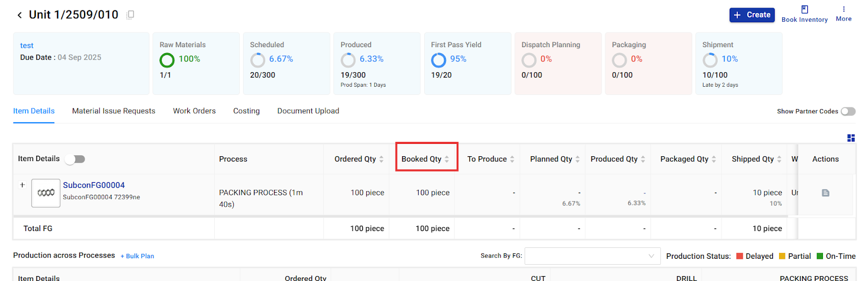Enable Show Partner Codes toggle
The height and width of the screenshot is (281, 868).
pos(848,111)
